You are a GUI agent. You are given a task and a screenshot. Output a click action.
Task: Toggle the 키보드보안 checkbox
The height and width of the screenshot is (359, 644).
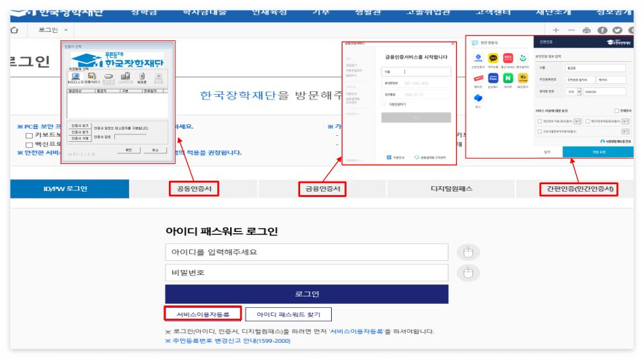click(29, 135)
